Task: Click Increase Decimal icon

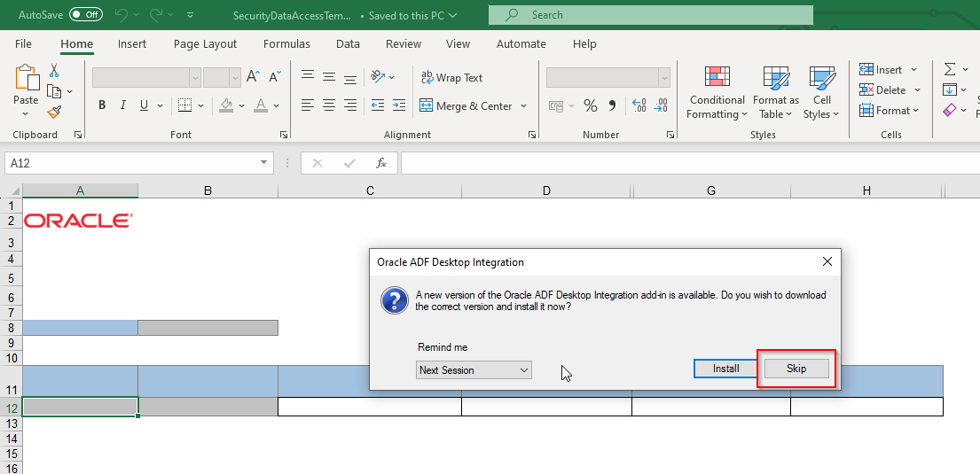Action: [x=639, y=105]
